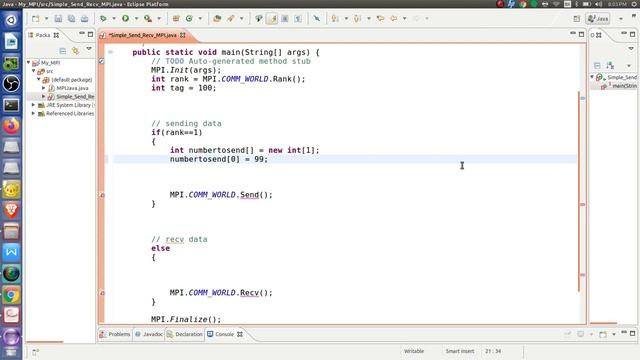The width and height of the screenshot is (640, 360).
Task: Click the Pin Editor toolbar icon
Action: point(316,18)
